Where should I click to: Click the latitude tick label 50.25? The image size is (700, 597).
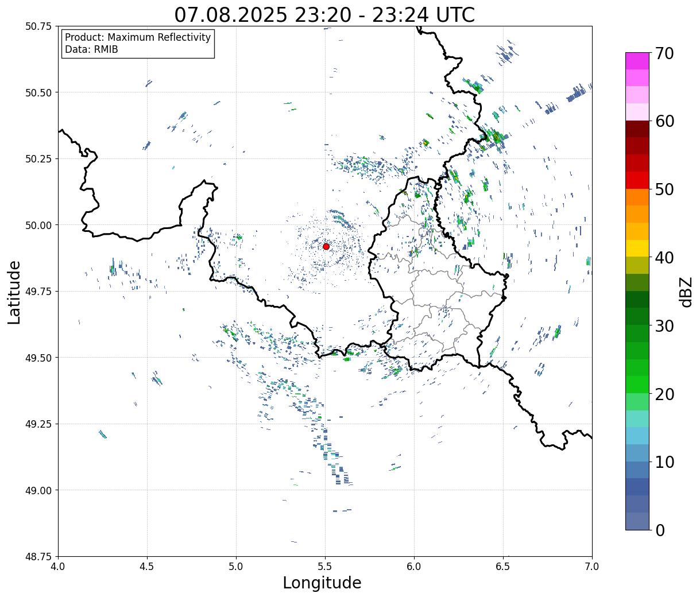point(38,159)
